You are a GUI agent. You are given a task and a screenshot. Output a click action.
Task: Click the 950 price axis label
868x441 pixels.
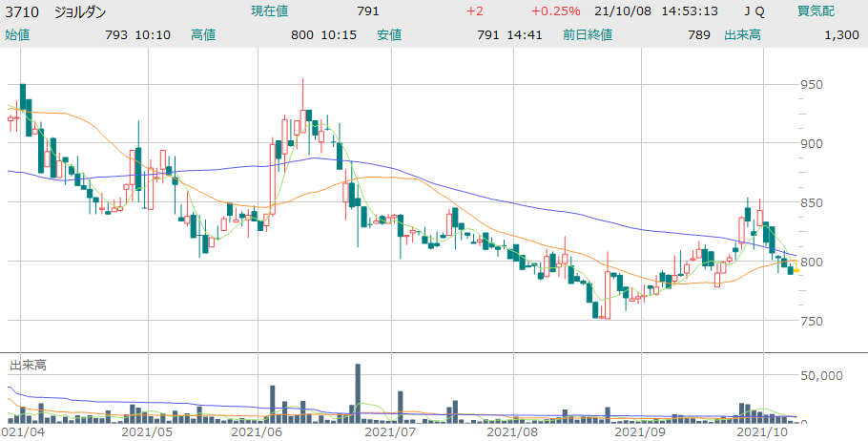point(812,84)
